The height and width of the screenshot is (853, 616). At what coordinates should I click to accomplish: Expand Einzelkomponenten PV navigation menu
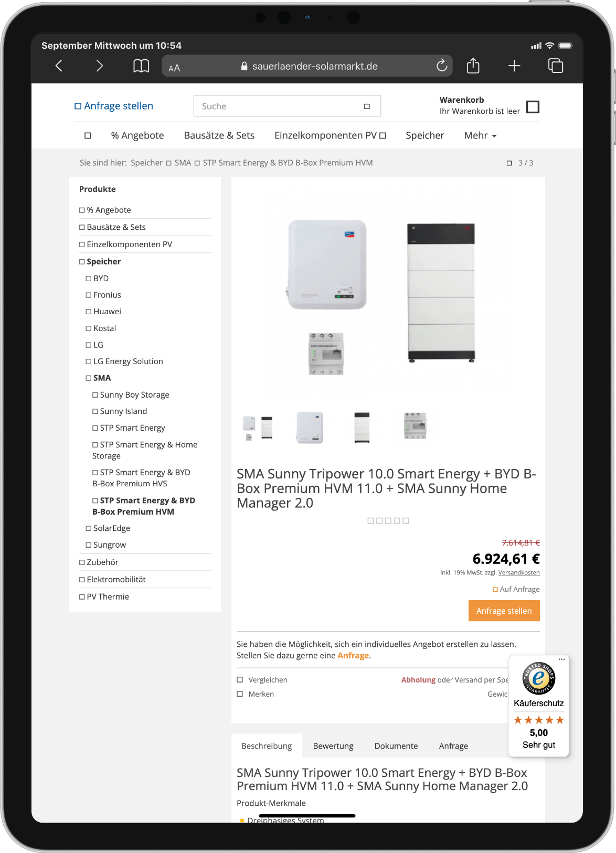point(330,135)
